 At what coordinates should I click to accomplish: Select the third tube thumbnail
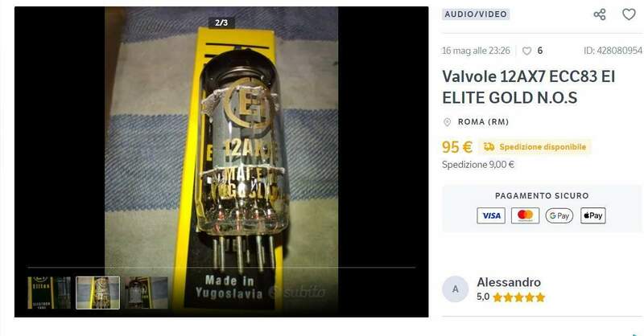[x=147, y=293]
